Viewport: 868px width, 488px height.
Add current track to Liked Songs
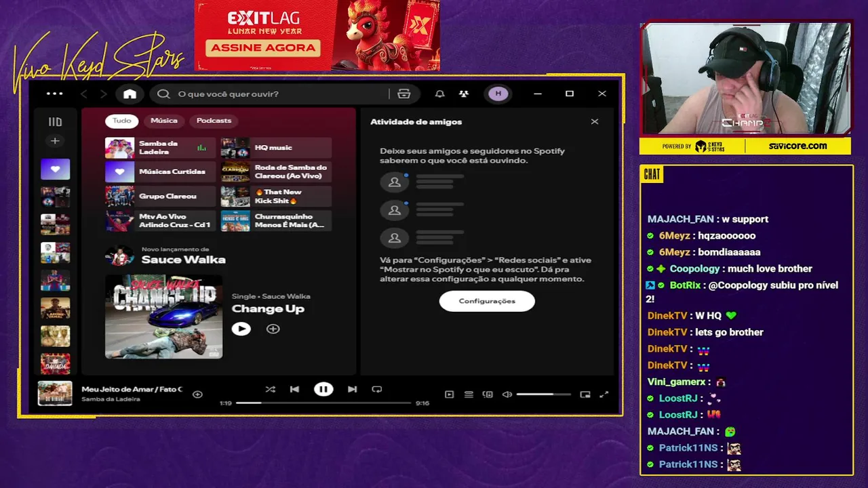point(197,394)
